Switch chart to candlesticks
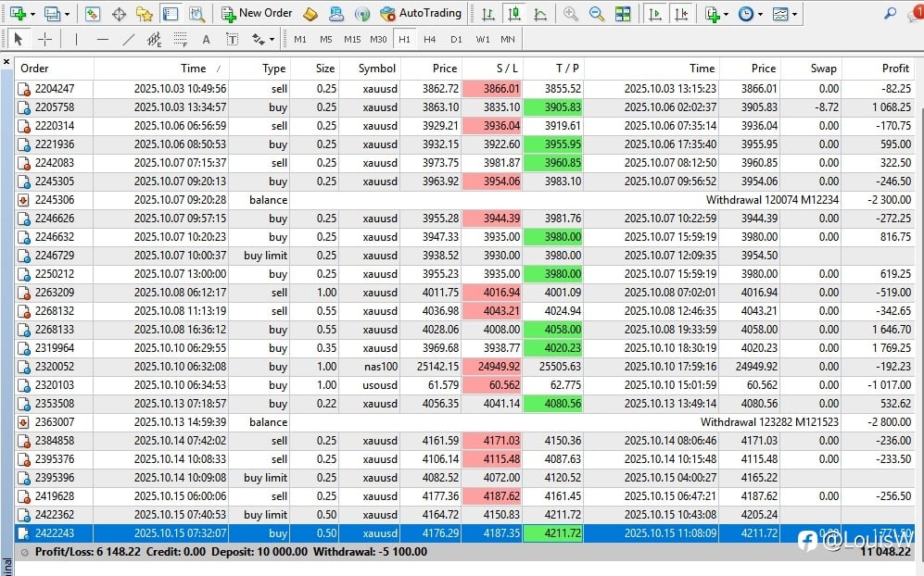The image size is (924, 576). (x=513, y=14)
